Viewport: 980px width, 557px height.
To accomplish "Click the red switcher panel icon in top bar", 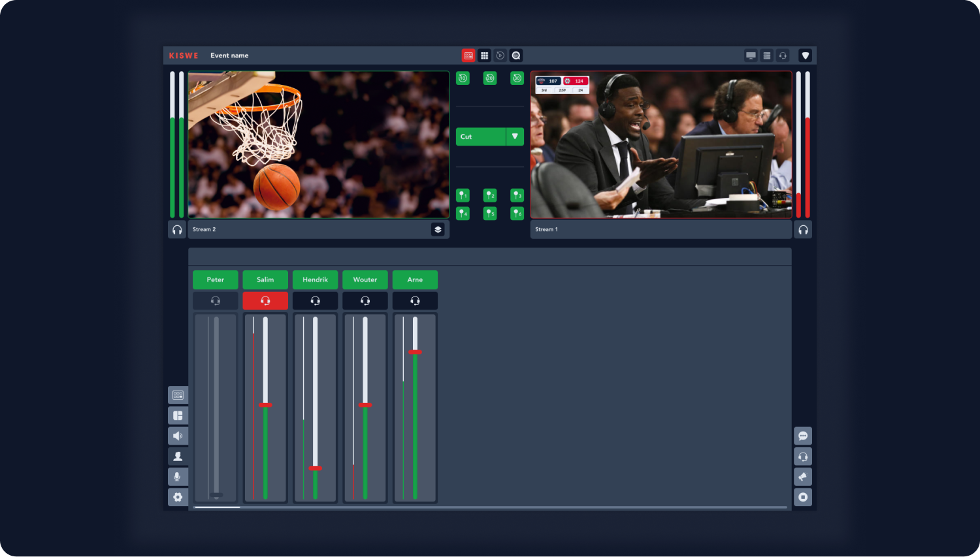I will 468,56.
